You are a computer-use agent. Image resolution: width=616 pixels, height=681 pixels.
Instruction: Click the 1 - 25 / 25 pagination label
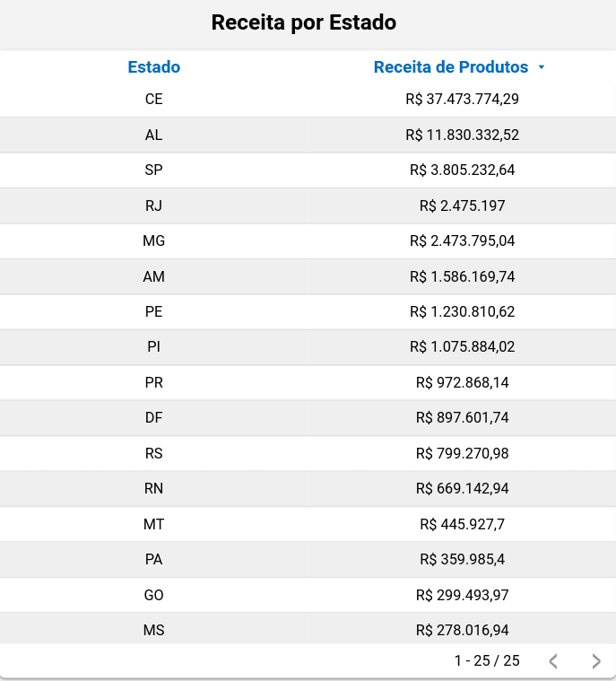click(x=486, y=661)
